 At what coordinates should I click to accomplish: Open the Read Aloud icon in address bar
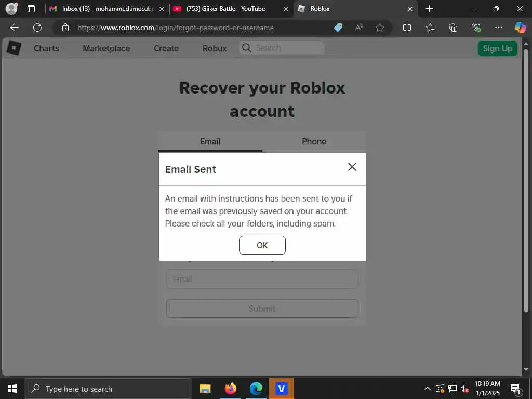[x=359, y=28]
